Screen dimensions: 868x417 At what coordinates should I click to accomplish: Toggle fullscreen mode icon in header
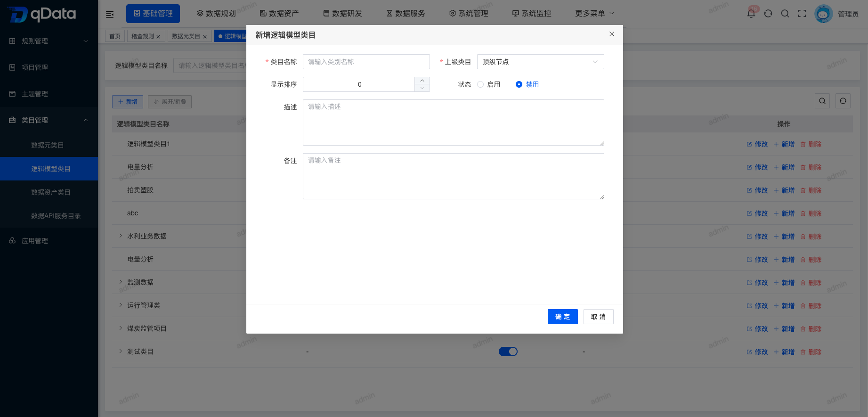(802, 14)
